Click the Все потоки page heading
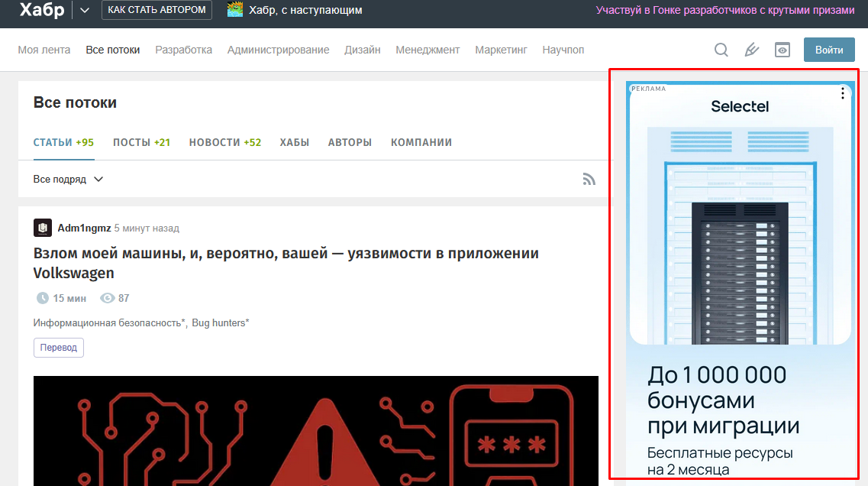Image resolution: width=868 pixels, height=486 pixels. (75, 102)
